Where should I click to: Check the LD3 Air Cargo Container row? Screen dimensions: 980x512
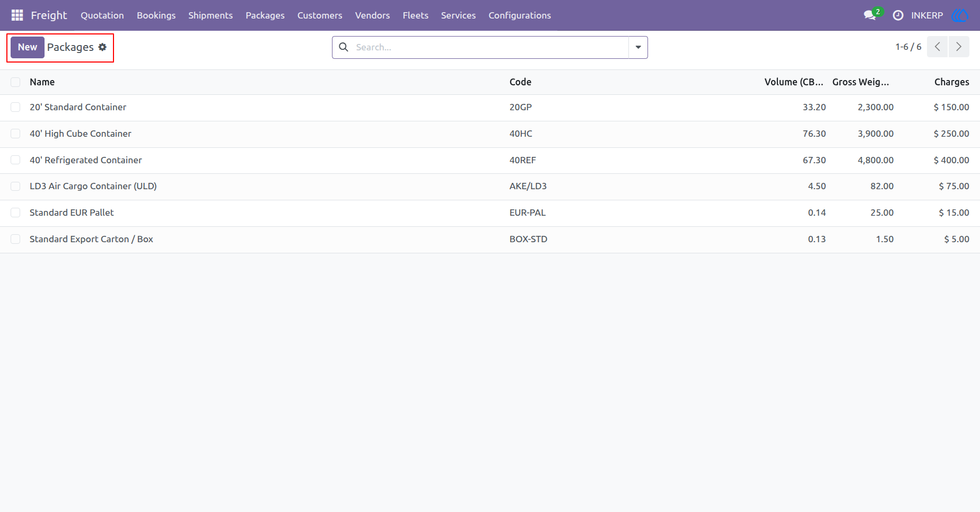point(15,186)
